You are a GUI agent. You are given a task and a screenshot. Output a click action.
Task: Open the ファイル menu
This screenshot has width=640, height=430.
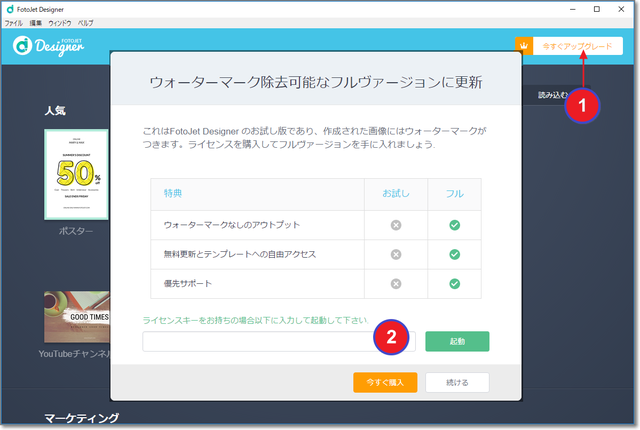tap(14, 22)
